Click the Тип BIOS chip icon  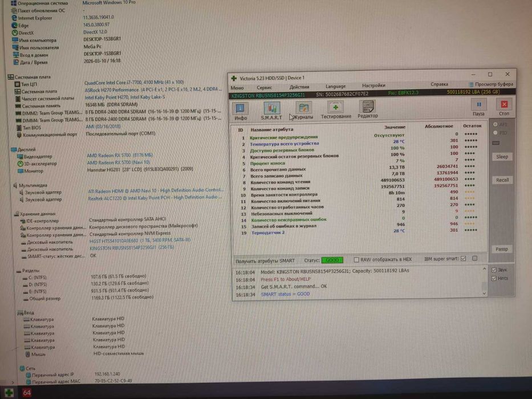(x=19, y=128)
